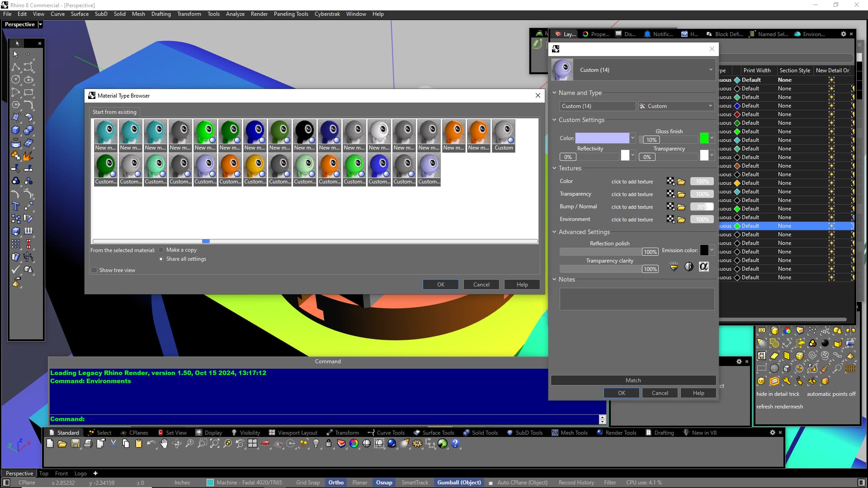Click the Print icon in toolbar
Screen dimensions: 868x488
coord(88,443)
